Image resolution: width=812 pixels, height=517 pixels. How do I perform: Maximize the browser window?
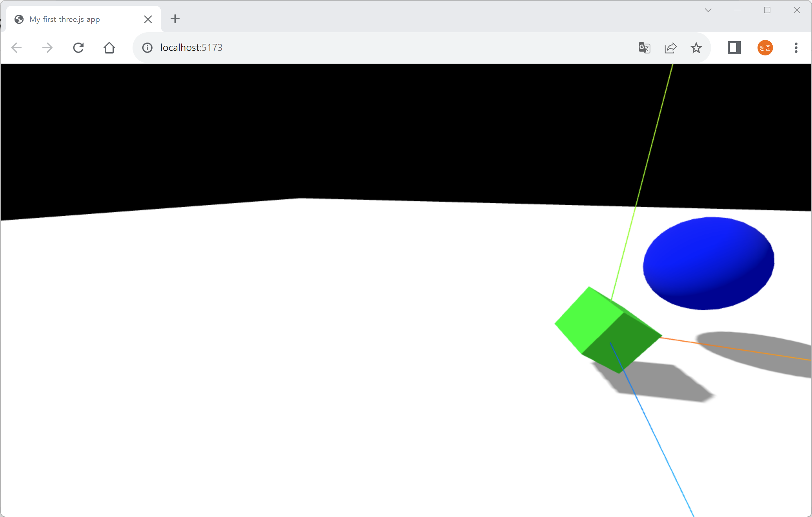click(x=767, y=10)
